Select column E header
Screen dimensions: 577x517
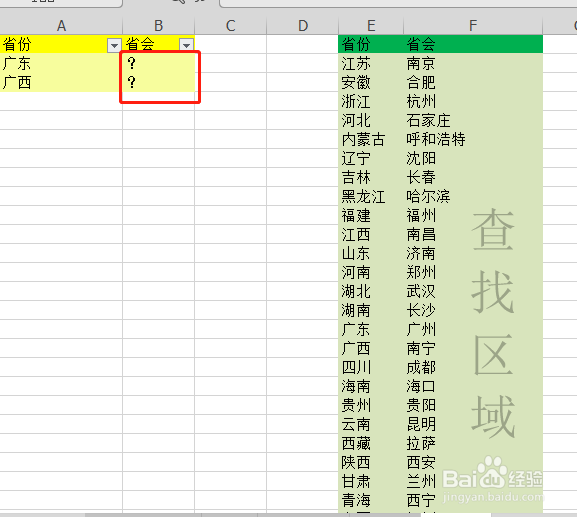(371, 26)
